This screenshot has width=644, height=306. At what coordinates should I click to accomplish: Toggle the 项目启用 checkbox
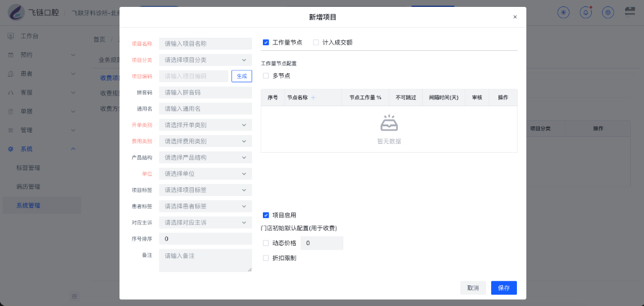(x=266, y=215)
